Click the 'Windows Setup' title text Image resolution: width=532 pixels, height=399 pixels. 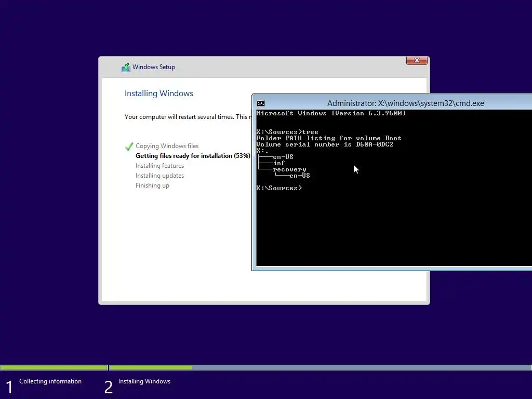click(154, 67)
